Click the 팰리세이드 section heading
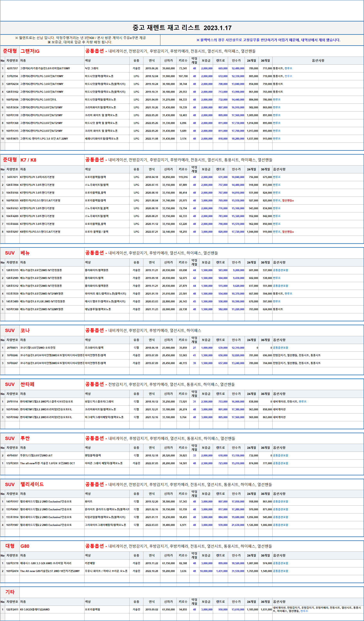Screen dimensions: 364x621 point(32,484)
